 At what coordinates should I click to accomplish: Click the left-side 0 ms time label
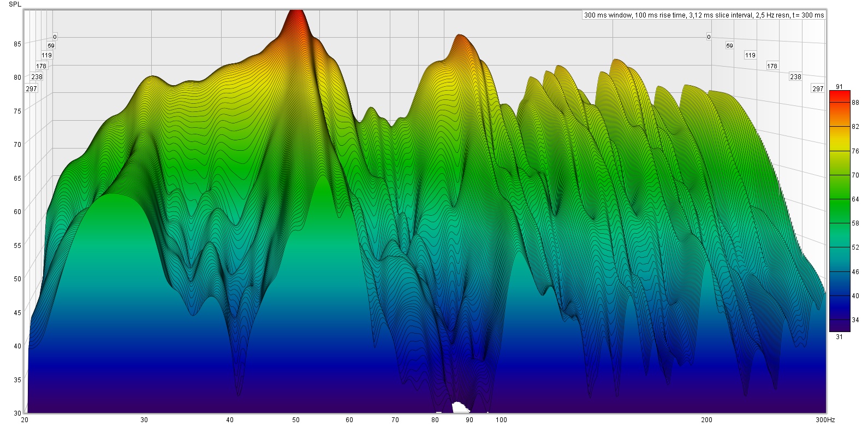pyautogui.click(x=55, y=37)
